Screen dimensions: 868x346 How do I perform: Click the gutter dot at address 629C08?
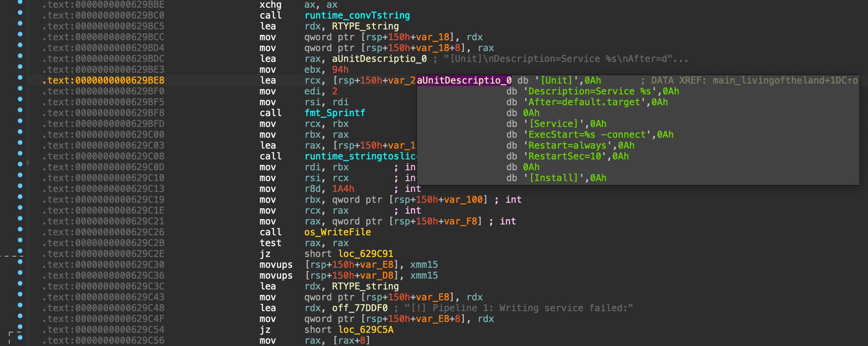tap(20, 153)
